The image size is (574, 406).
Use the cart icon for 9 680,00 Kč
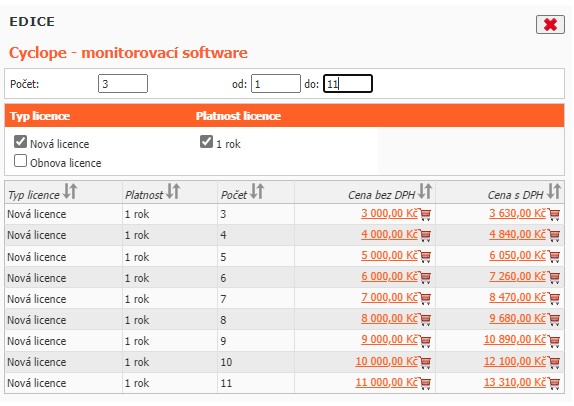point(554,319)
